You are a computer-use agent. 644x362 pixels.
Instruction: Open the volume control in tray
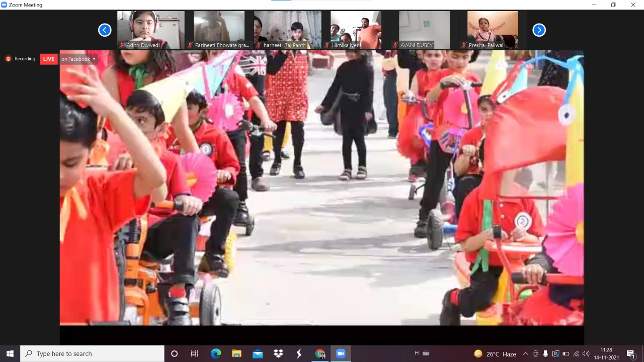coord(586,354)
